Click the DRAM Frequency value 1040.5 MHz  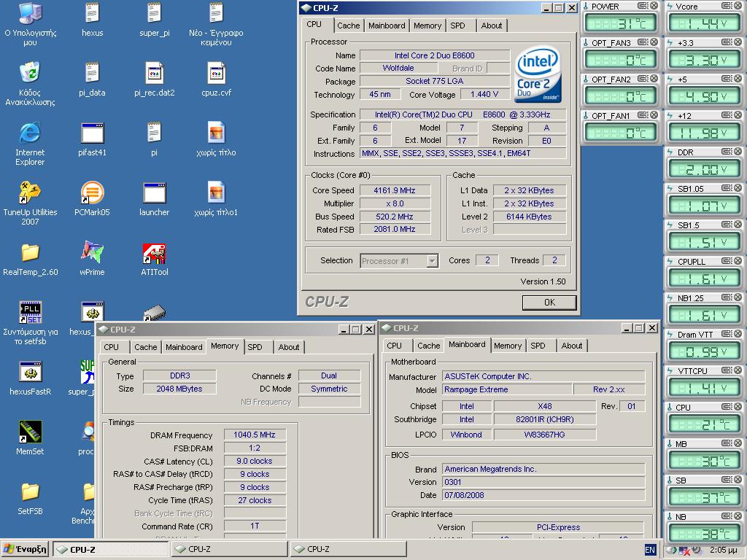(x=255, y=435)
